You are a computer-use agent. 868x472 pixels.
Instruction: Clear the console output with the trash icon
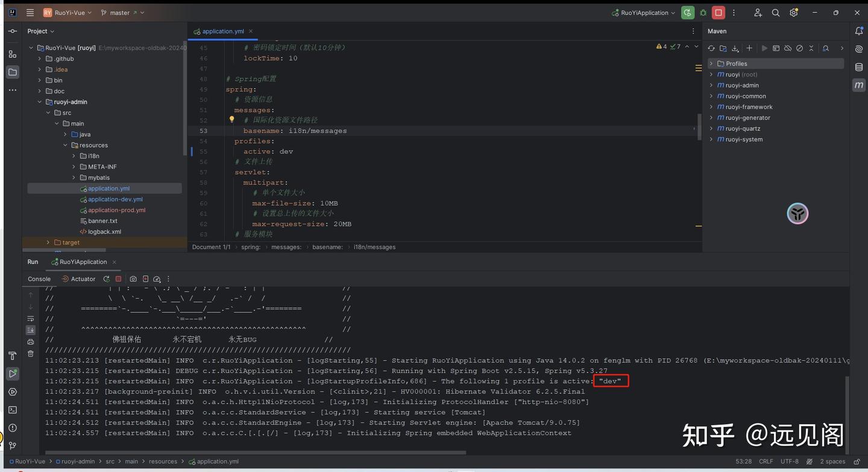[x=30, y=353]
